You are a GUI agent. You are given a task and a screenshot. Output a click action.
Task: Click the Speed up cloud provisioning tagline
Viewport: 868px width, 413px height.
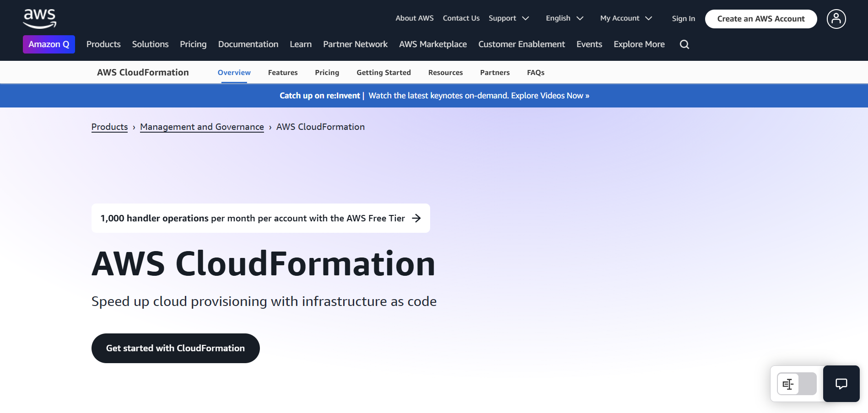click(264, 301)
